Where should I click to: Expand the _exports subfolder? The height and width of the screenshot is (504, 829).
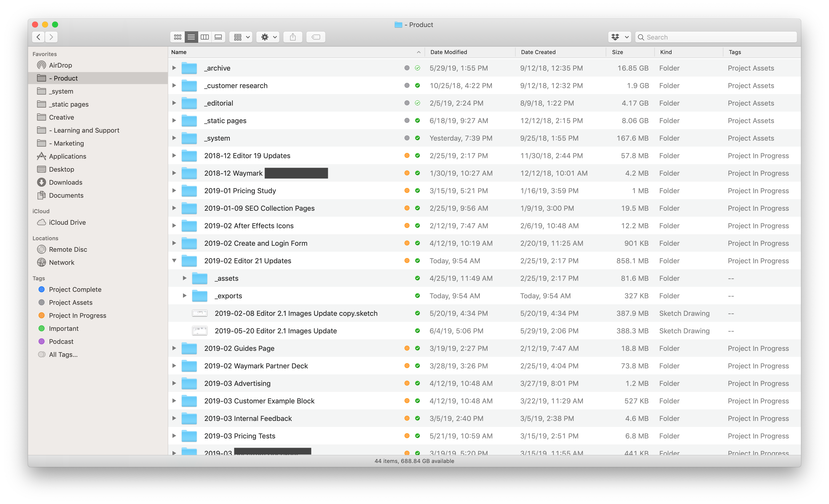coord(185,296)
